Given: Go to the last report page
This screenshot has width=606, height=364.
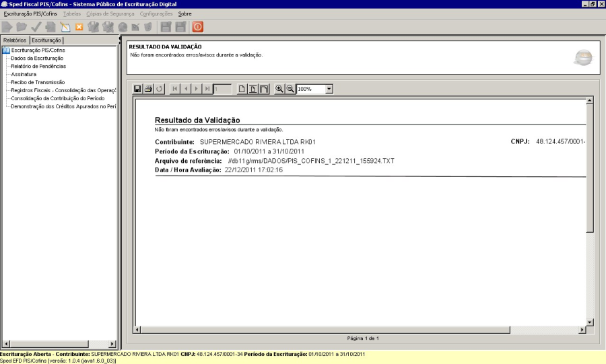Looking at the screenshot, I should click(x=207, y=89).
